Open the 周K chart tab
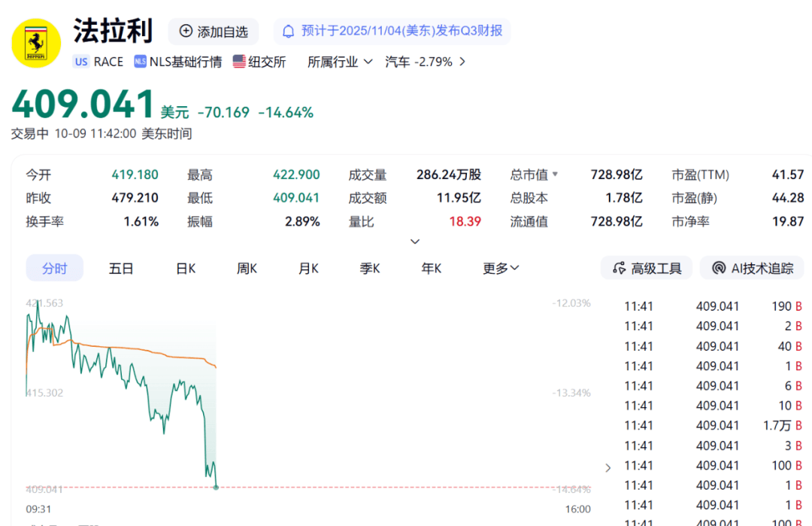Viewport: 812px width, 526px height. 247,268
